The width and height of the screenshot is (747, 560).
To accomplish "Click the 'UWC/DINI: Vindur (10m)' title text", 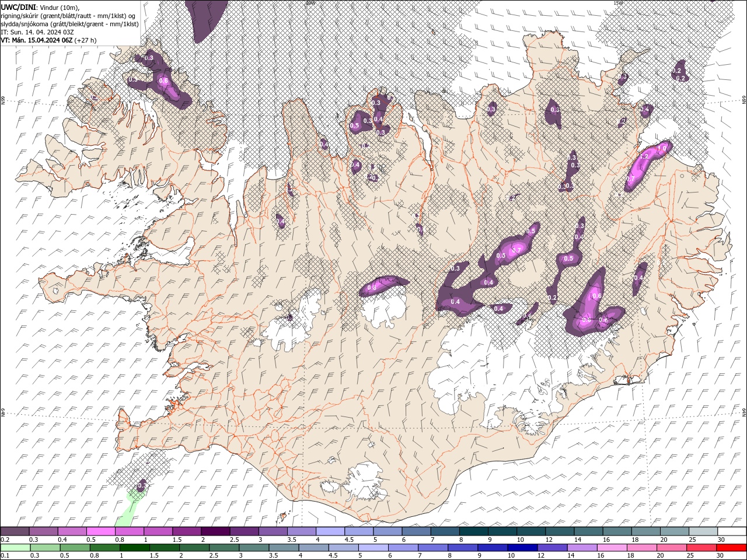I will (x=40, y=7).
